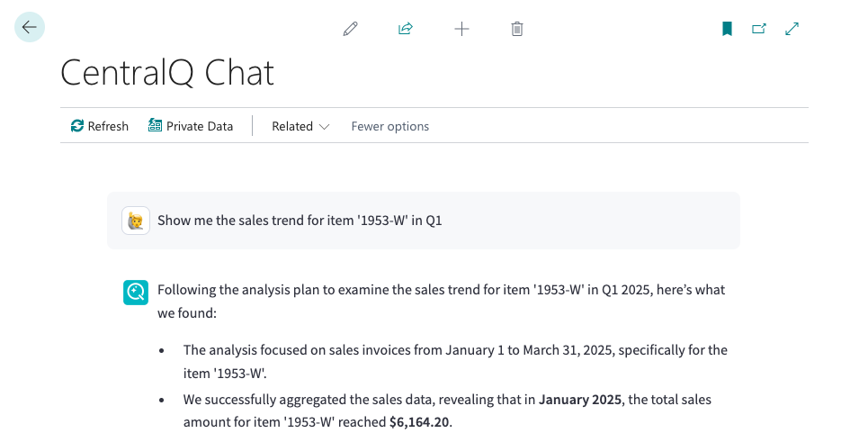Delete using the trash can icon
The height and width of the screenshot is (442, 868).
click(517, 29)
